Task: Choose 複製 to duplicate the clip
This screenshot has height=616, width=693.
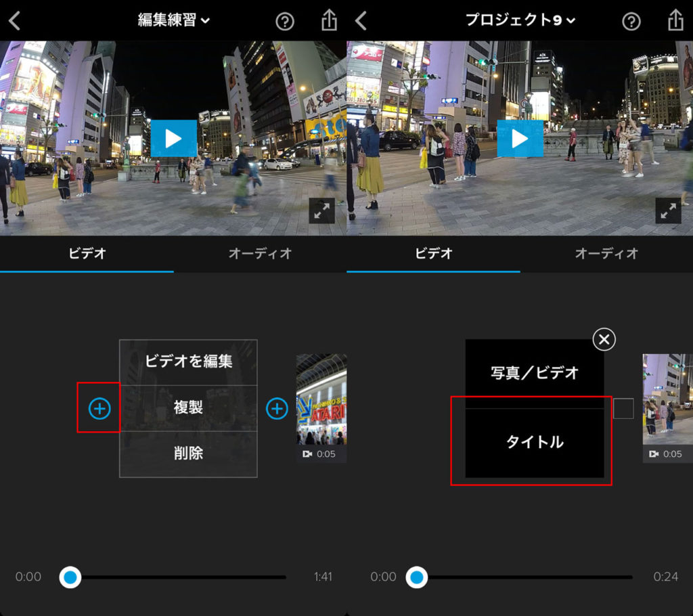Action: (x=188, y=408)
